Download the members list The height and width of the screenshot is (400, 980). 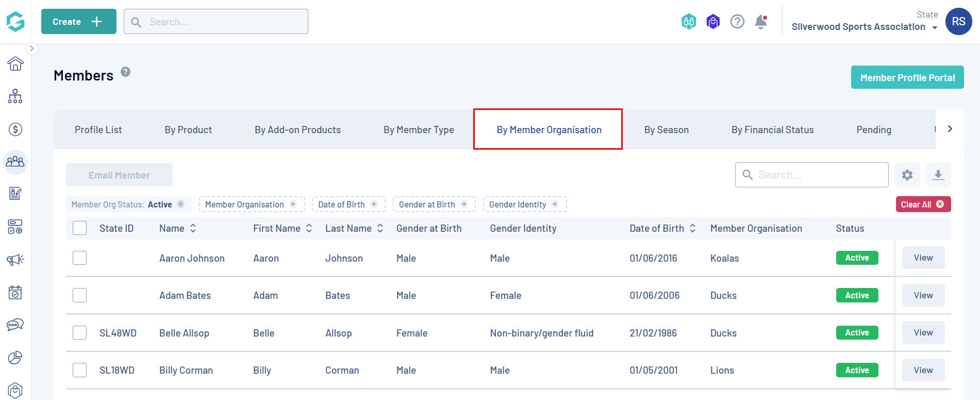tap(938, 175)
